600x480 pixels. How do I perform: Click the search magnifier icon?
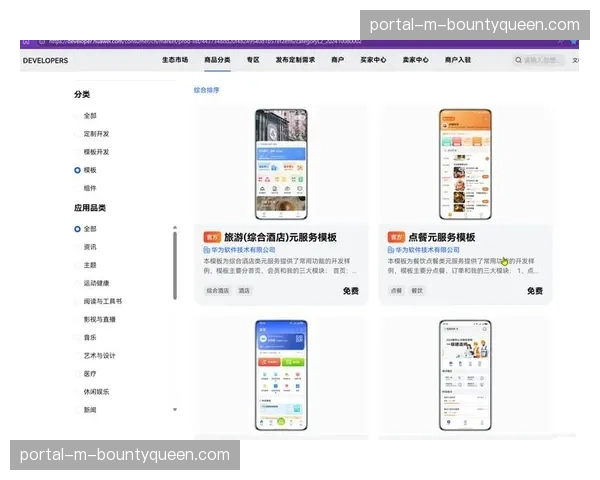click(x=518, y=60)
